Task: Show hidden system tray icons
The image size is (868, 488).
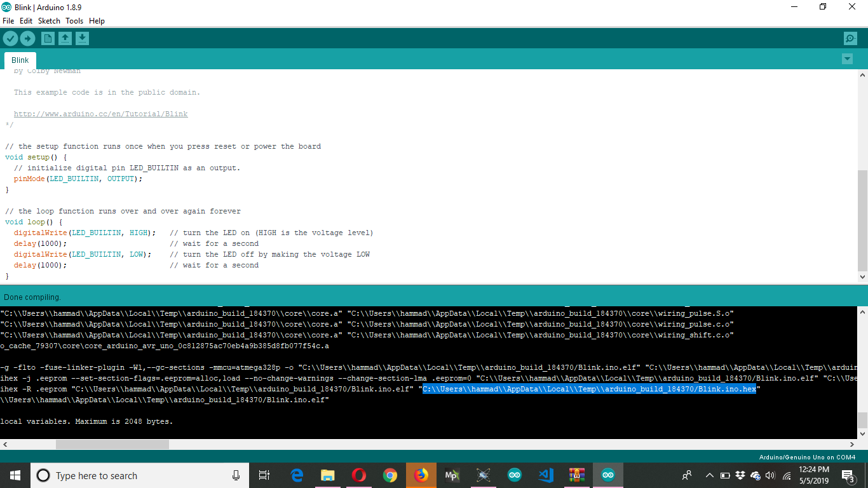Action: (709, 475)
